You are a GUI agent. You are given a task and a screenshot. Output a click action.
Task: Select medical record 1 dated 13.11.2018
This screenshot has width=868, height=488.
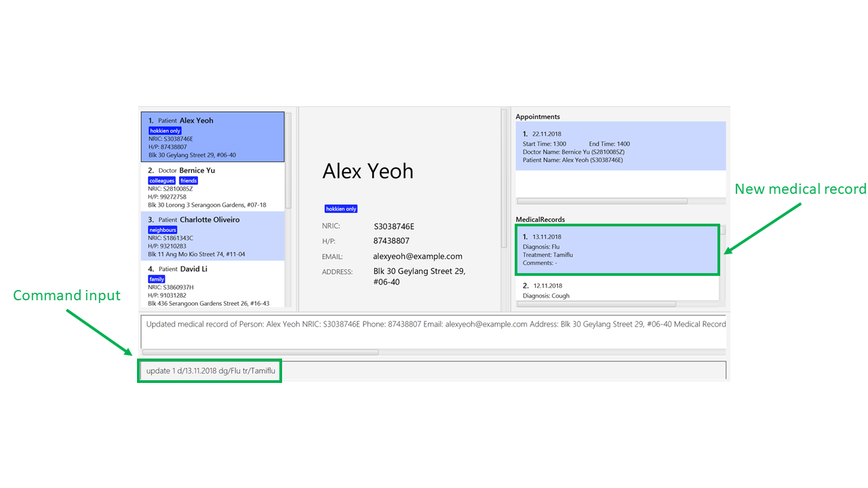[617, 250]
